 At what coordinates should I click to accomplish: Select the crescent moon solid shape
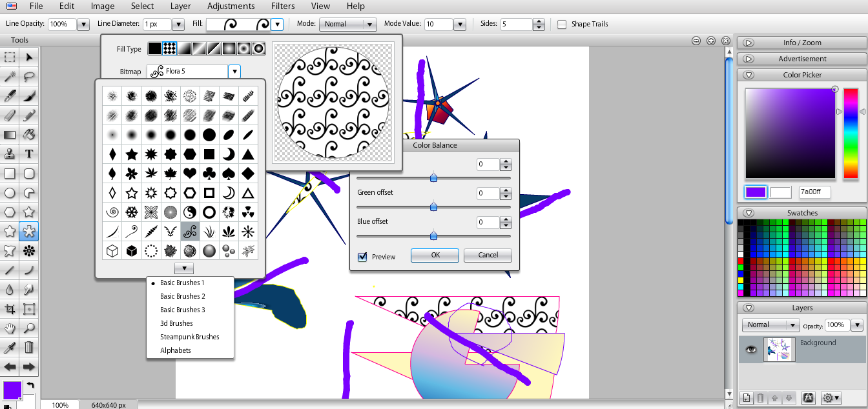click(x=229, y=154)
